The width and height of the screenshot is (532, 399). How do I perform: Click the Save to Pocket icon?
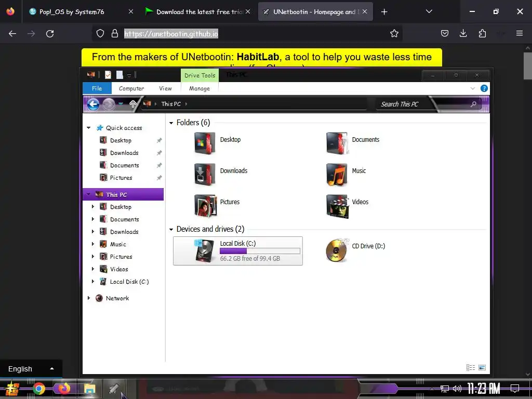point(445,33)
